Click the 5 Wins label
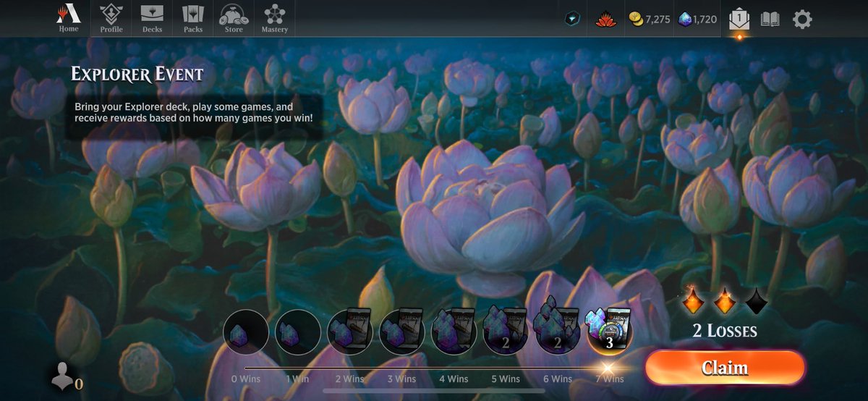Viewport: 868px width, 401px height. tap(506, 379)
